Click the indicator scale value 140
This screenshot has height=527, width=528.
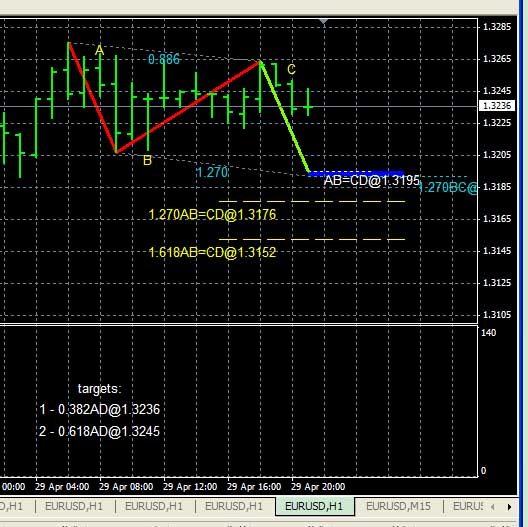pos(489,333)
